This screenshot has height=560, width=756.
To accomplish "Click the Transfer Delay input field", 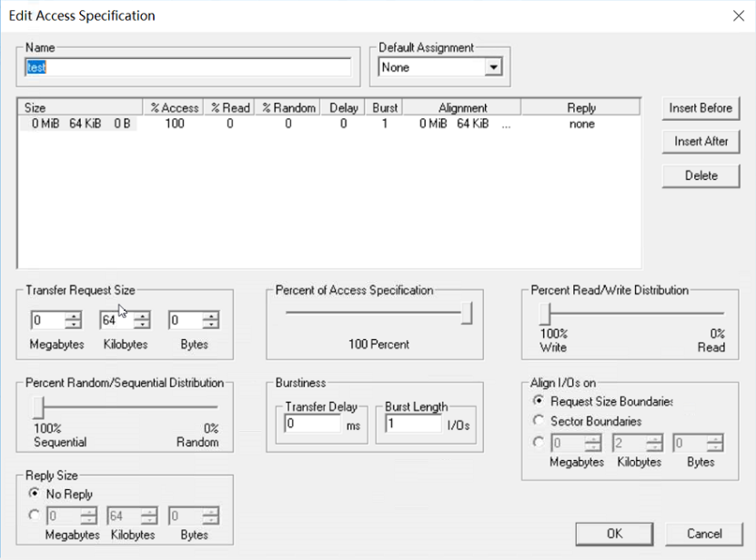I will coord(313,425).
